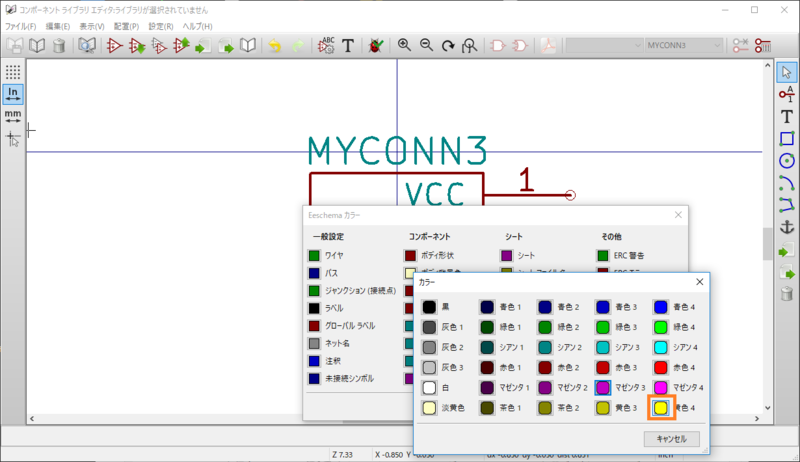Pick the 黄色 4 yellow swatch

pos(661,408)
